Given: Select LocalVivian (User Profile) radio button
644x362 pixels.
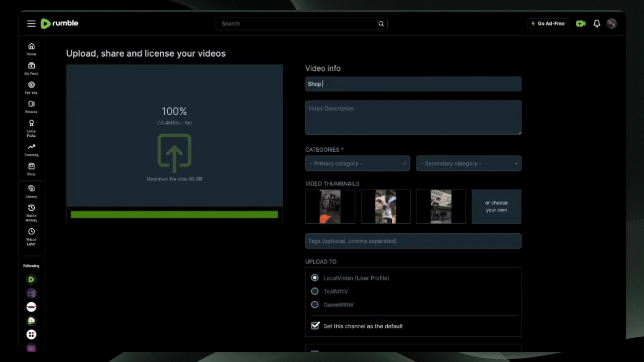Looking at the screenshot, I should [x=315, y=278].
